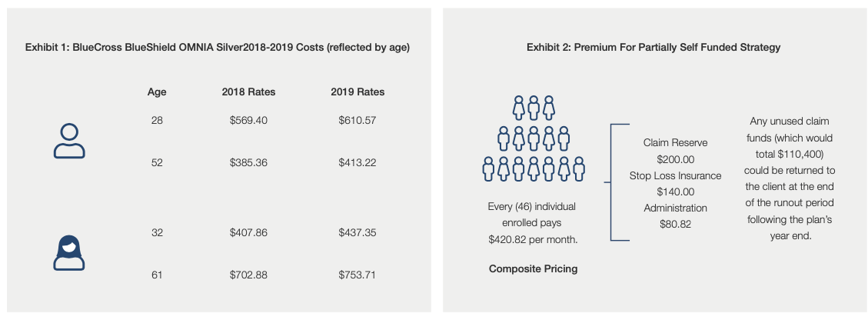Click the Administration $80.82 text
The width and height of the screenshot is (868, 320).
tap(675, 216)
